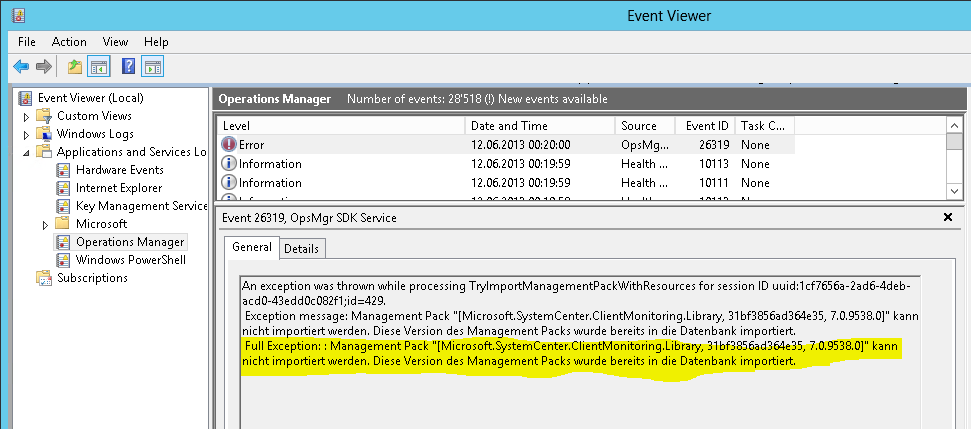
Task: Click the Forward arrow toolbar icon
Action: (x=43, y=66)
